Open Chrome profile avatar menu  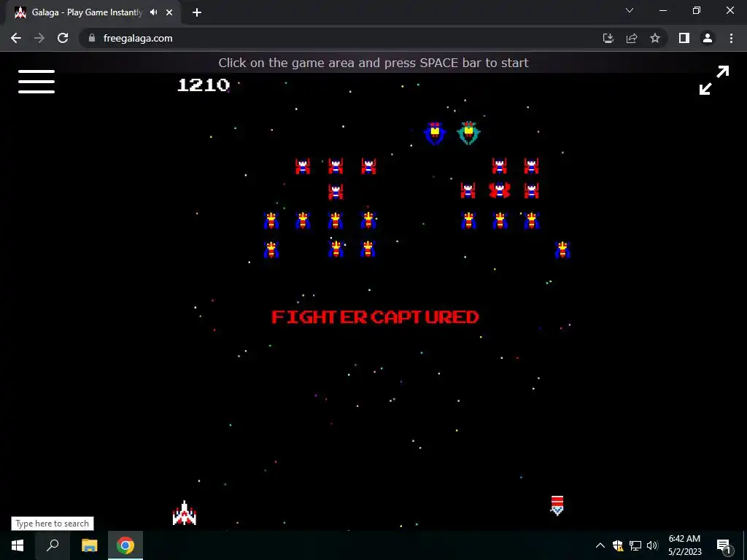[708, 38]
